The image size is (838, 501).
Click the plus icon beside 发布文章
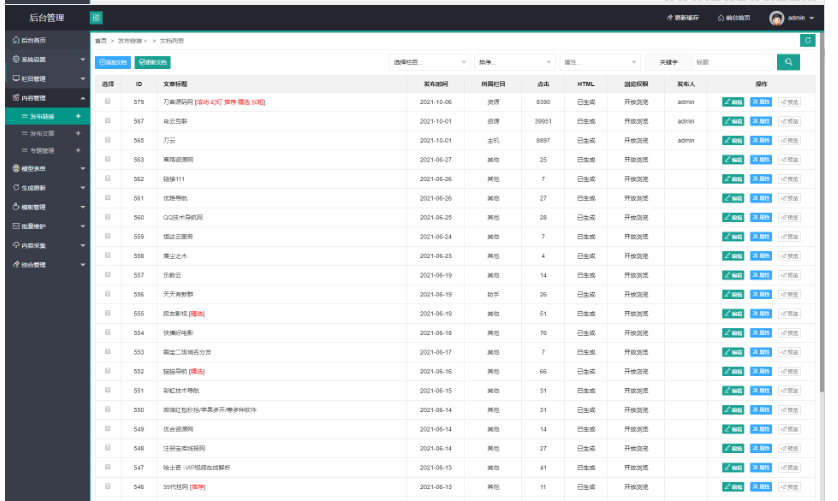pyautogui.click(x=78, y=133)
